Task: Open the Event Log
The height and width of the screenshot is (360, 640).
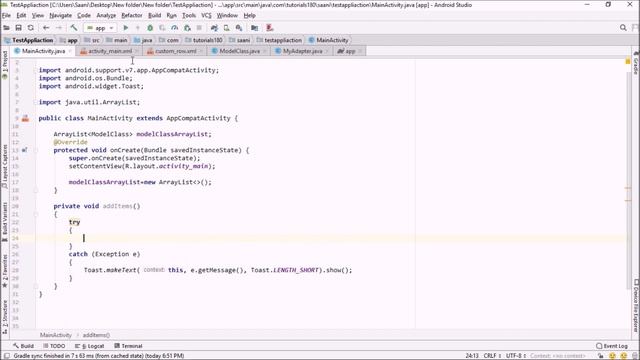Action: (612, 346)
